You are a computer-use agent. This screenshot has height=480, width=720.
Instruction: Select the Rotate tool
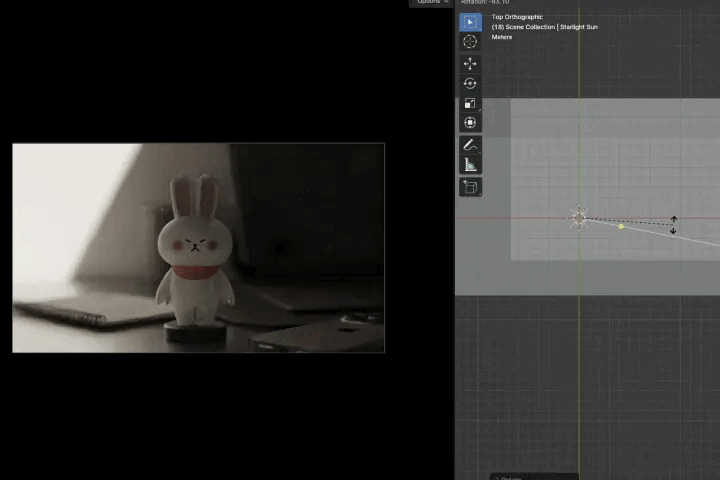tap(470, 83)
